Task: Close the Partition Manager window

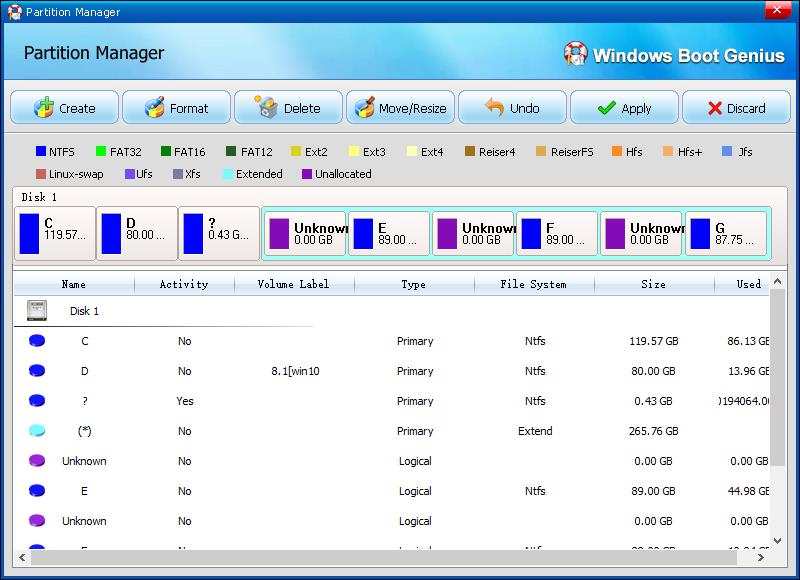Action: coord(775,11)
